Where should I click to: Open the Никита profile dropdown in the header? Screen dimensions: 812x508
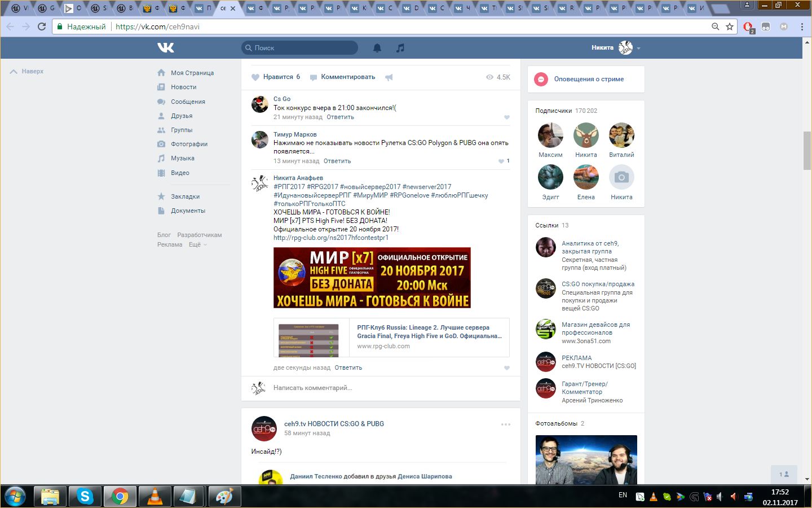[616, 48]
